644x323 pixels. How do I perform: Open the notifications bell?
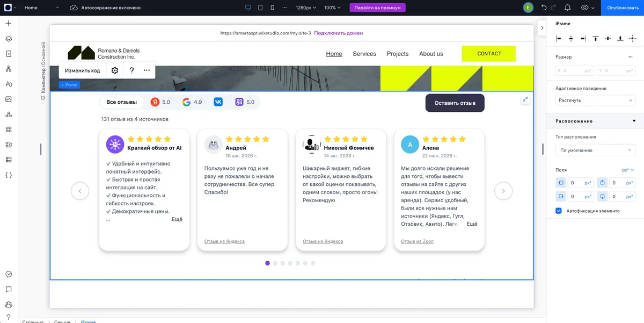click(x=568, y=8)
